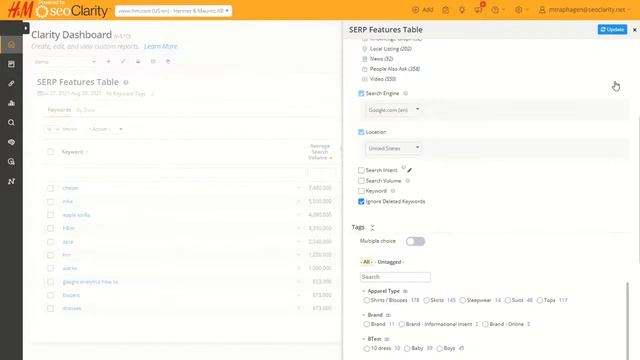Open the help question mark menu in top bar
The image size is (640, 360).
pyautogui.click(x=497, y=10)
